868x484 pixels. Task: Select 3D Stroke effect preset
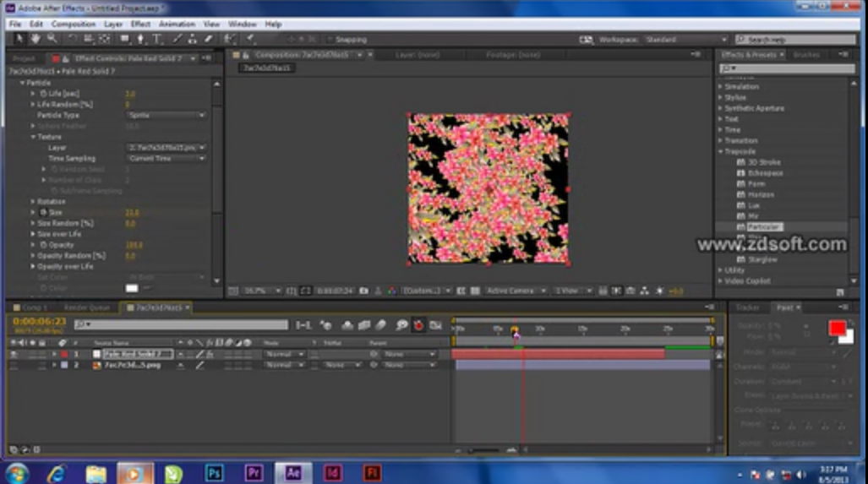tap(764, 162)
